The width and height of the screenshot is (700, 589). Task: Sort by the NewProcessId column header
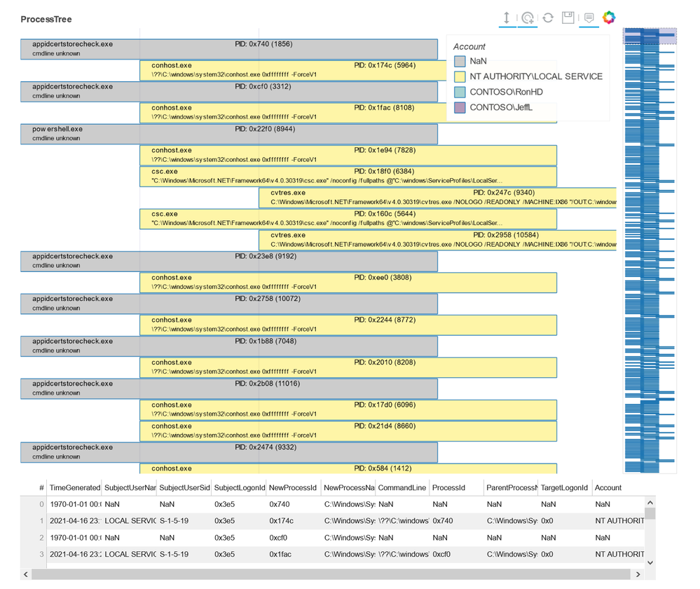(294, 487)
